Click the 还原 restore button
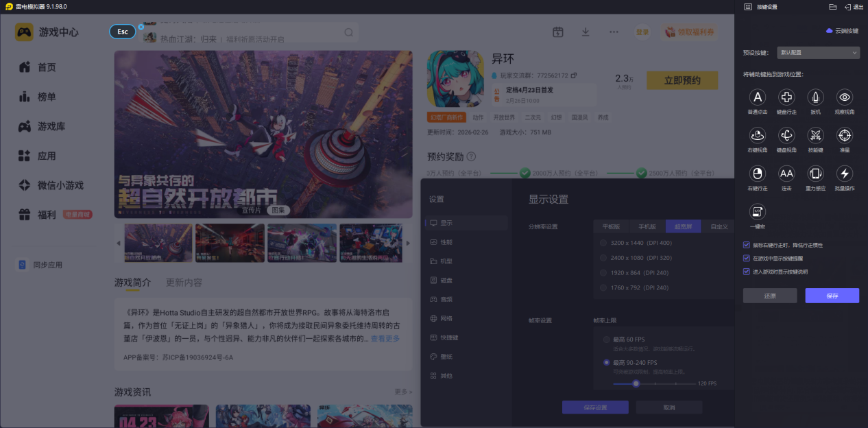The height and width of the screenshot is (428, 868). 770,296
